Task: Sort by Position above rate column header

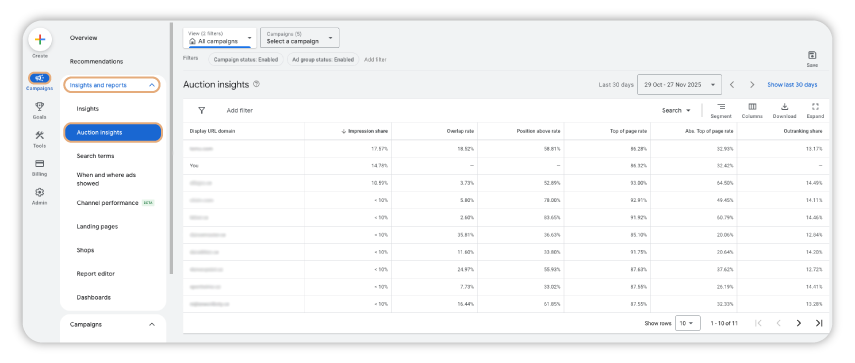Action: [539, 131]
